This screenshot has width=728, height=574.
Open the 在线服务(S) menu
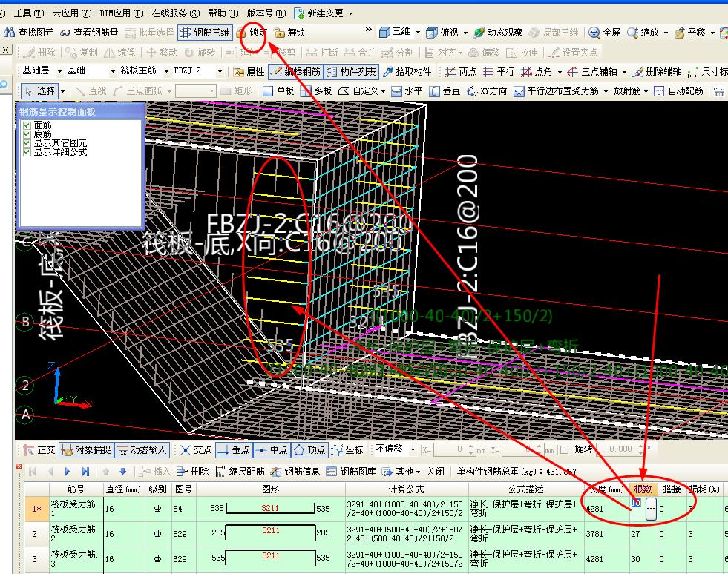point(176,13)
